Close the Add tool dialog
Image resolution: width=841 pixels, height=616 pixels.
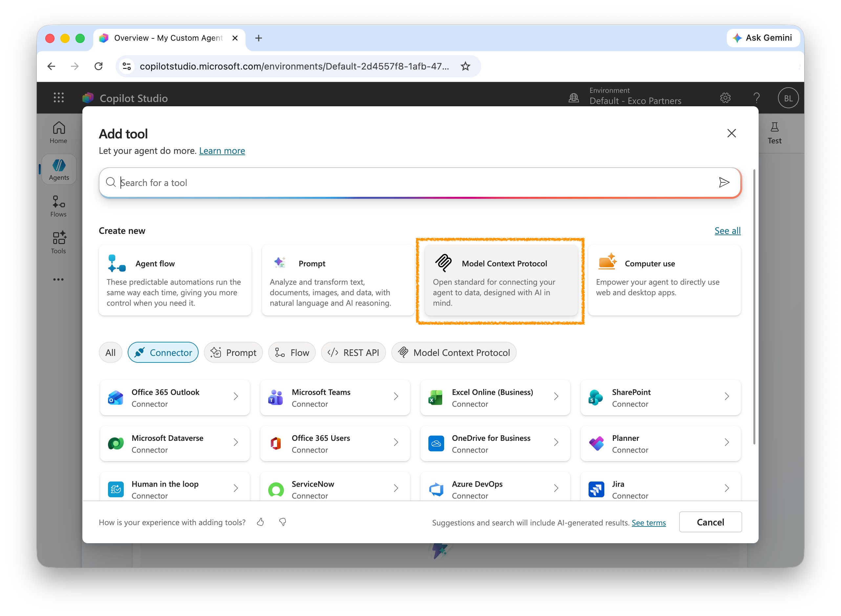coord(731,133)
